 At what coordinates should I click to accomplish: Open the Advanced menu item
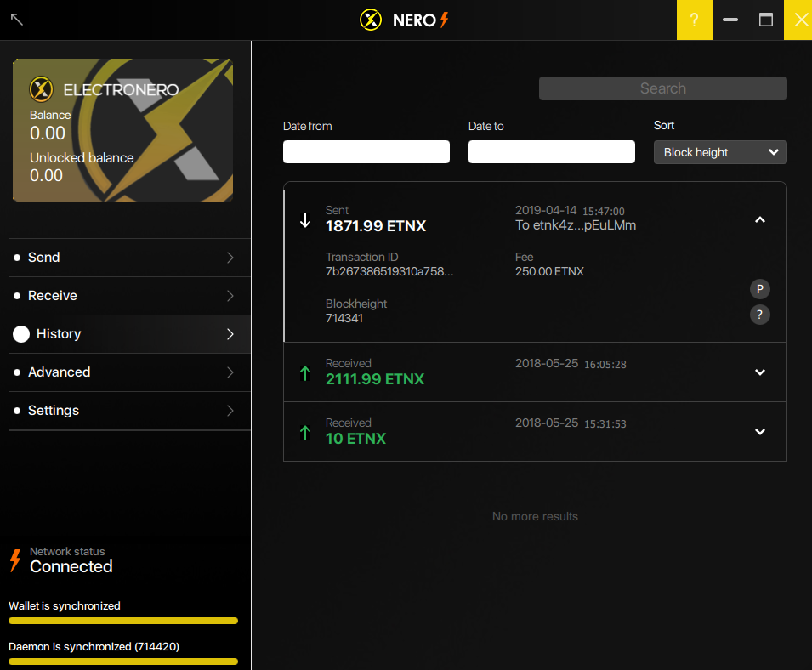click(x=130, y=372)
